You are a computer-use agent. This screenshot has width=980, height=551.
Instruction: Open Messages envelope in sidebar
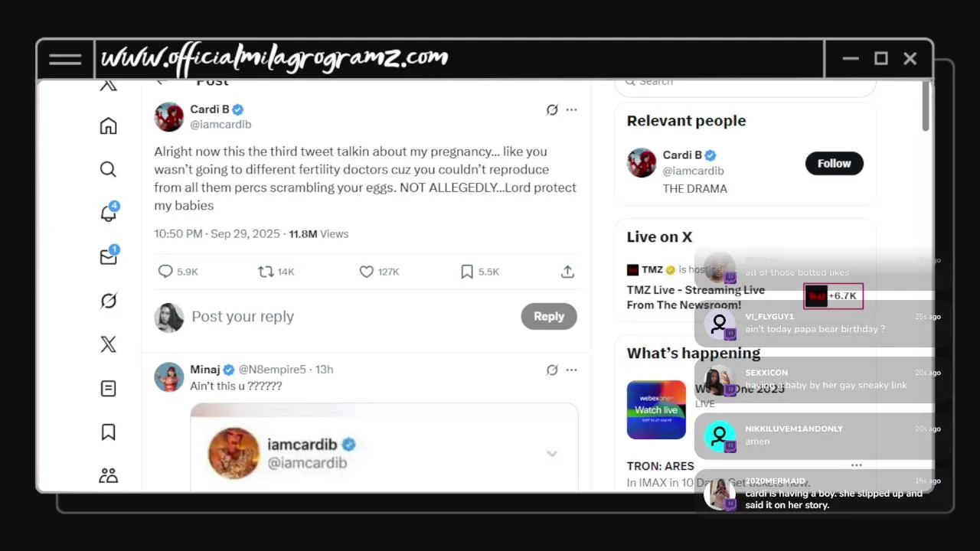pos(109,256)
